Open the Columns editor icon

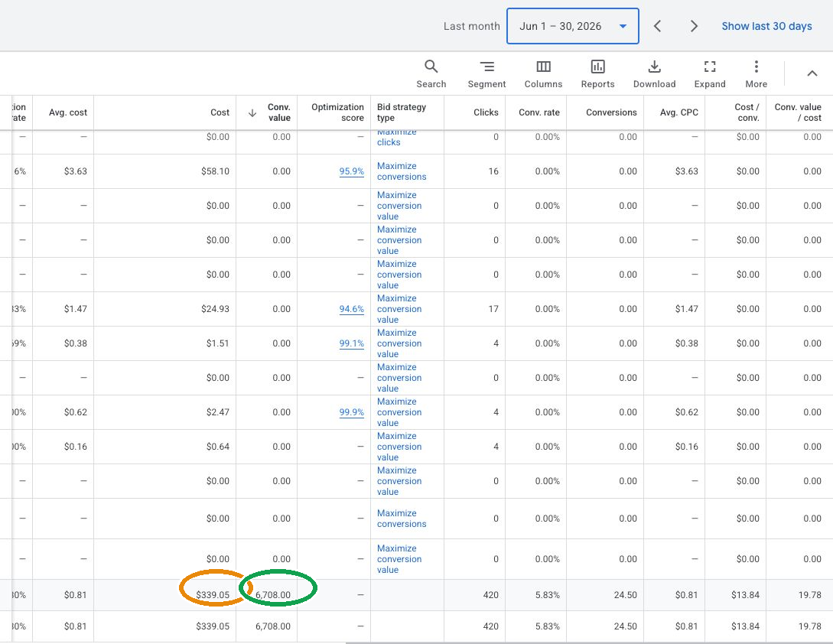[543, 73]
